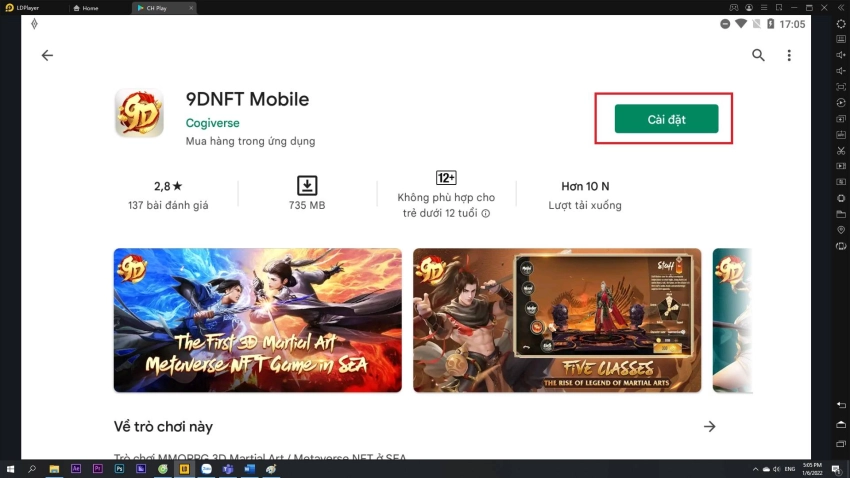Open the Cogiverse developer link

coord(212,123)
